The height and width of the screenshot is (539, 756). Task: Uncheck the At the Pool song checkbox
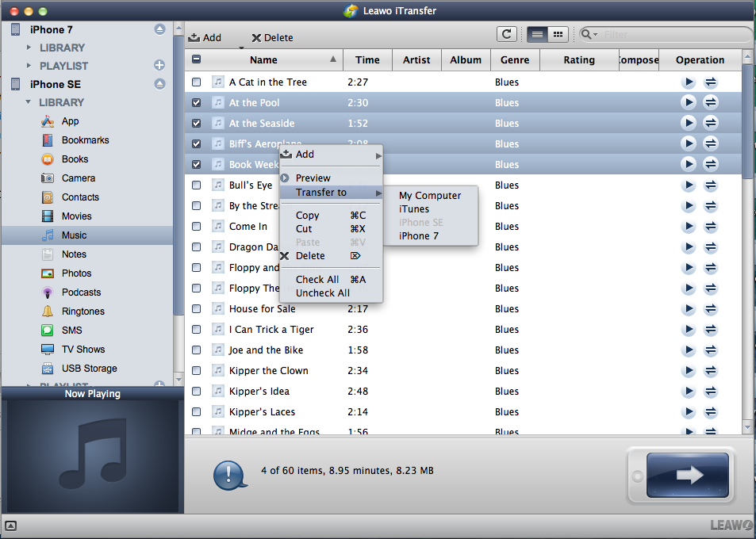(197, 103)
